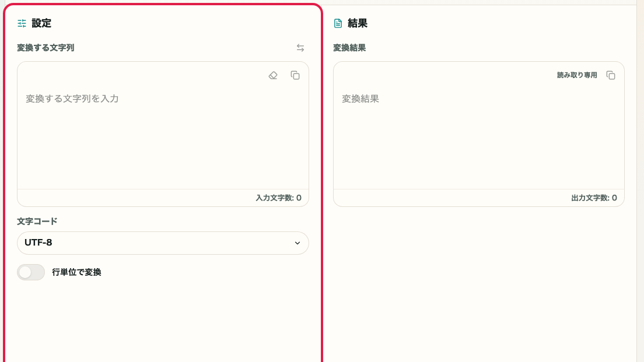
Task: Click the 変換する文字列 label
Action: tap(45, 48)
